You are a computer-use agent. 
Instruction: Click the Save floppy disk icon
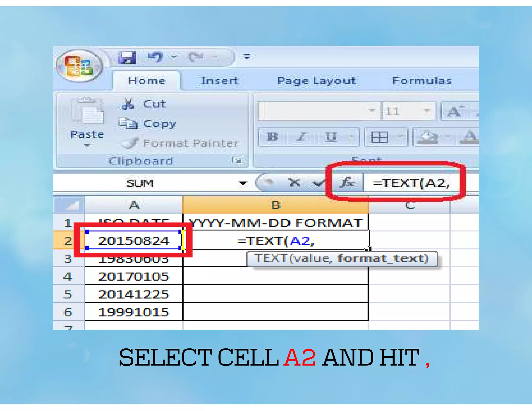pos(127,57)
